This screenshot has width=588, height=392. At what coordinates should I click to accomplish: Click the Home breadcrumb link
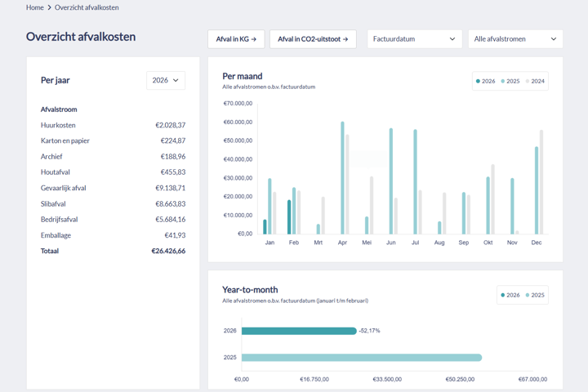(x=34, y=7)
